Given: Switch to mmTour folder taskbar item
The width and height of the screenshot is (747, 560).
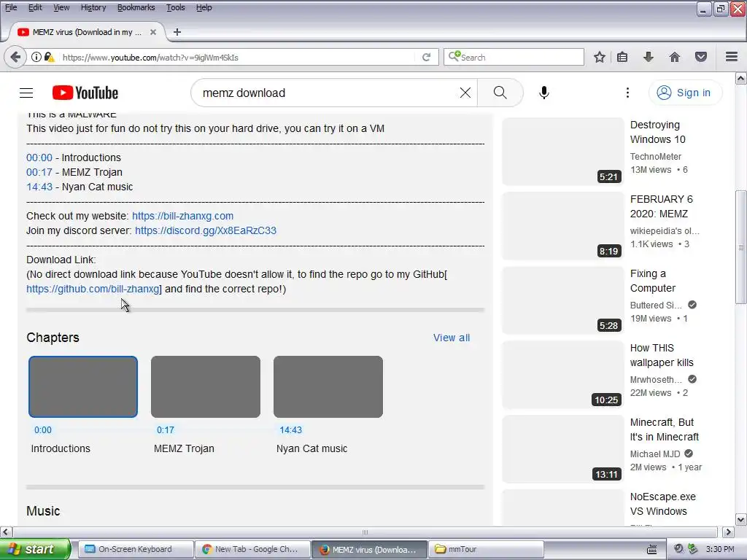Looking at the screenshot, I should pos(485,550).
